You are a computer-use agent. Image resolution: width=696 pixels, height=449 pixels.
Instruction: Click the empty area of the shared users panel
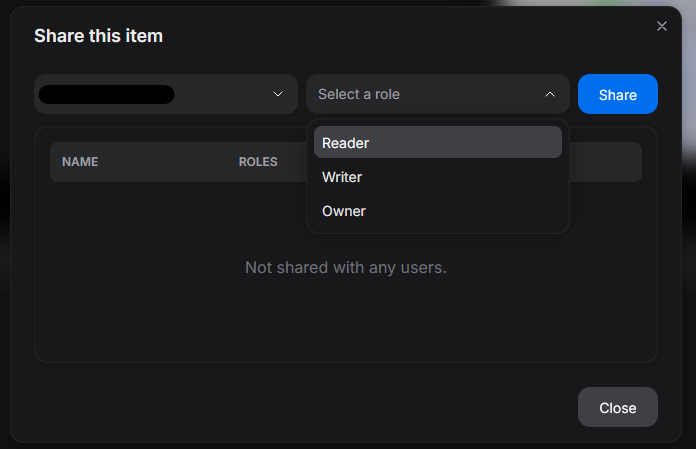[x=345, y=320]
